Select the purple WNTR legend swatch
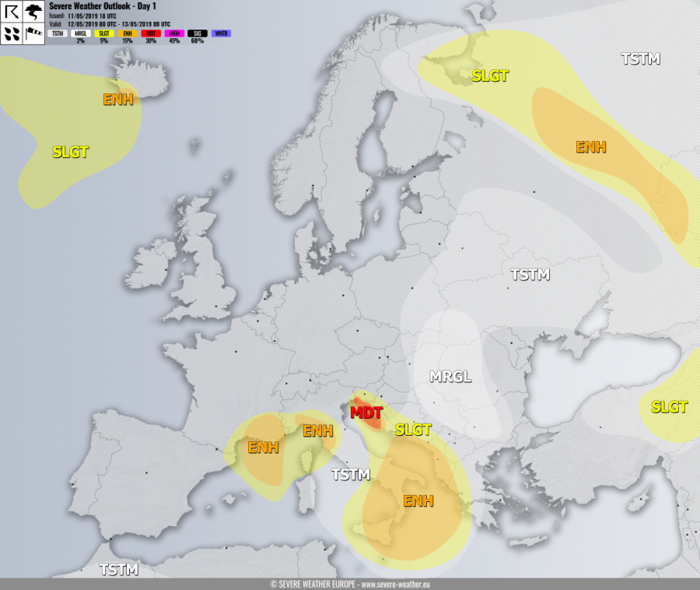 click(x=221, y=33)
